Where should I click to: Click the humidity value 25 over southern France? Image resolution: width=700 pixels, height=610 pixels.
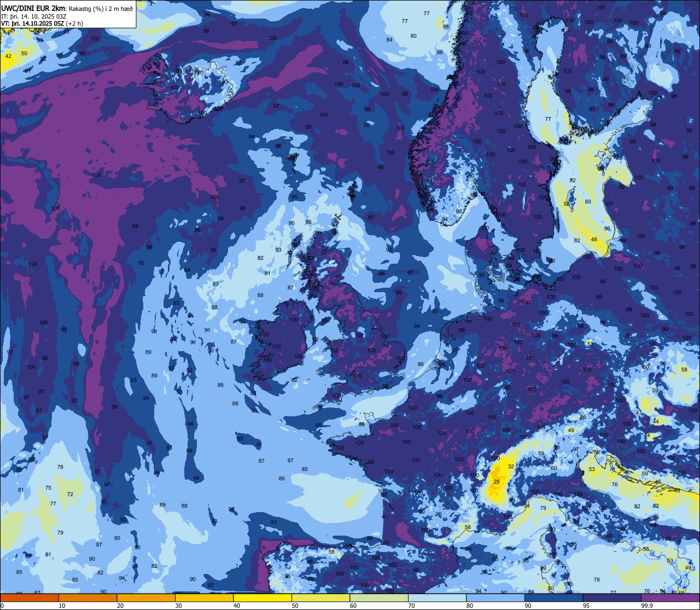pyautogui.click(x=497, y=482)
